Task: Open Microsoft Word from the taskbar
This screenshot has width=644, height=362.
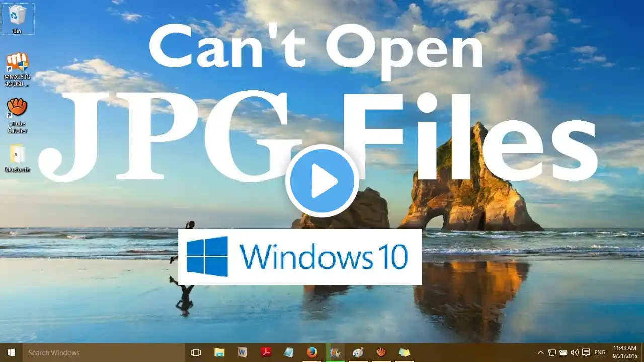Action: pyautogui.click(x=243, y=352)
